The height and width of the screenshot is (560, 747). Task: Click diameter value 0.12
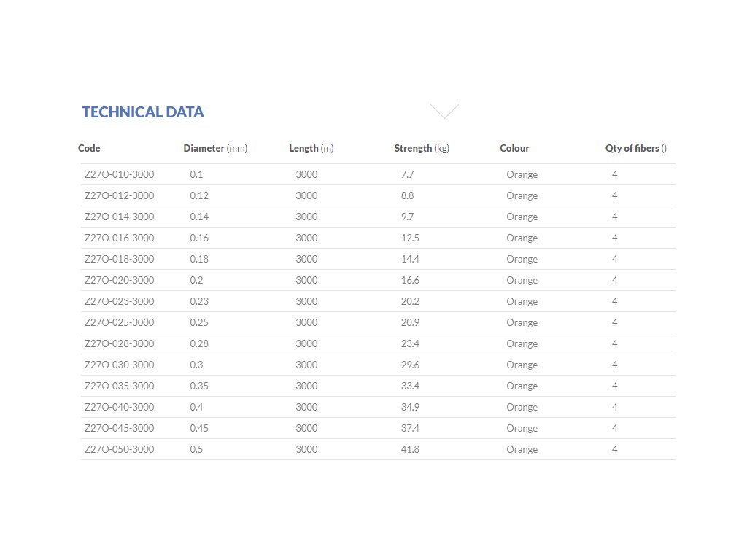click(x=199, y=195)
